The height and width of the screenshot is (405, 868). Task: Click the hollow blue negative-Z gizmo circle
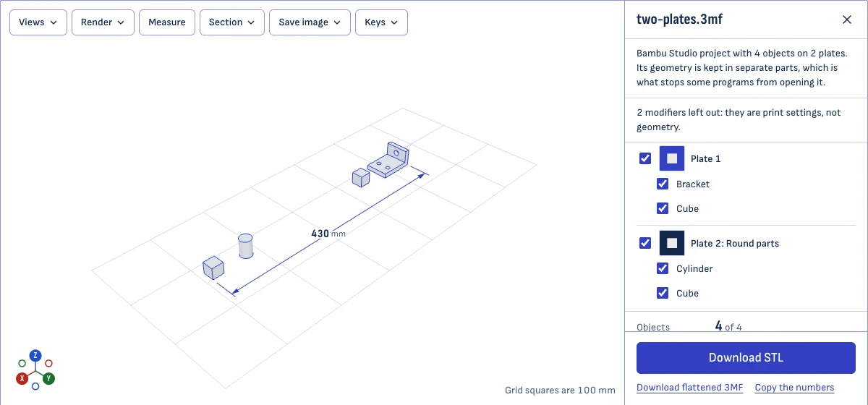coord(35,386)
